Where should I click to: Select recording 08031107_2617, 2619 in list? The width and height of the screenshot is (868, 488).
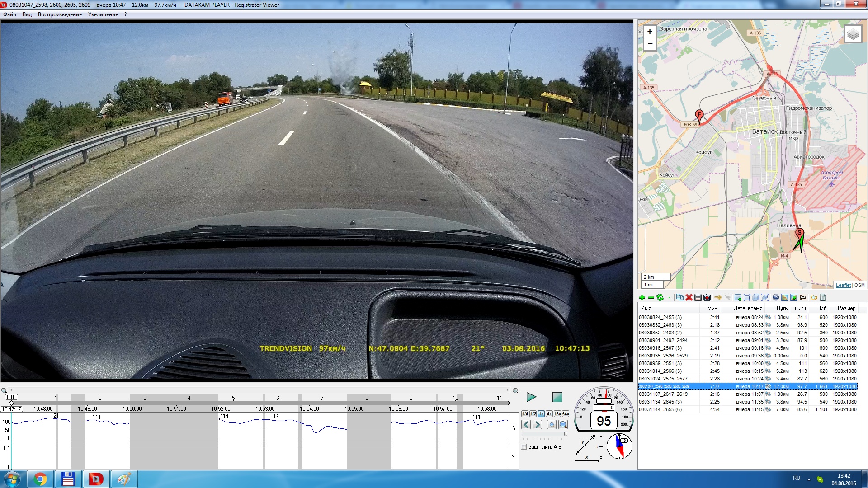tap(663, 394)
